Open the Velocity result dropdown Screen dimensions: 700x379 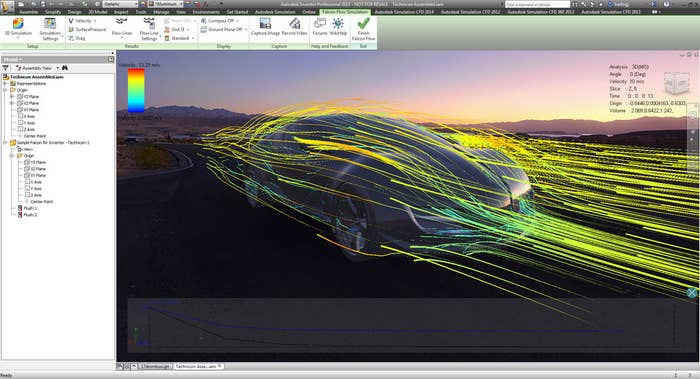point(82,21)
